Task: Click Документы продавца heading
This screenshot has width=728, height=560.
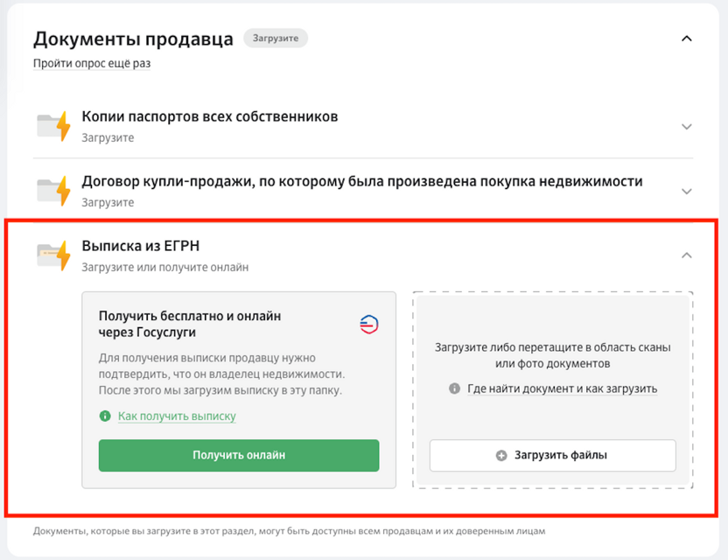Action: click(x=133, y=39)
